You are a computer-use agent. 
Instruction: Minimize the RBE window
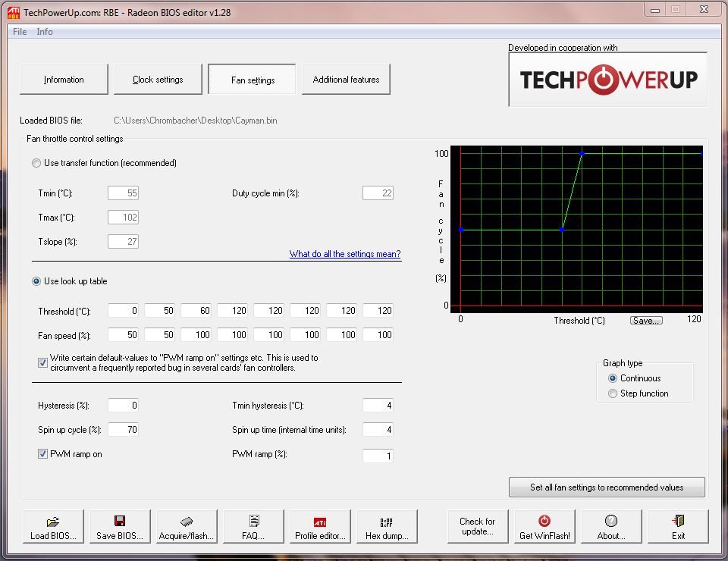point(655,10)
